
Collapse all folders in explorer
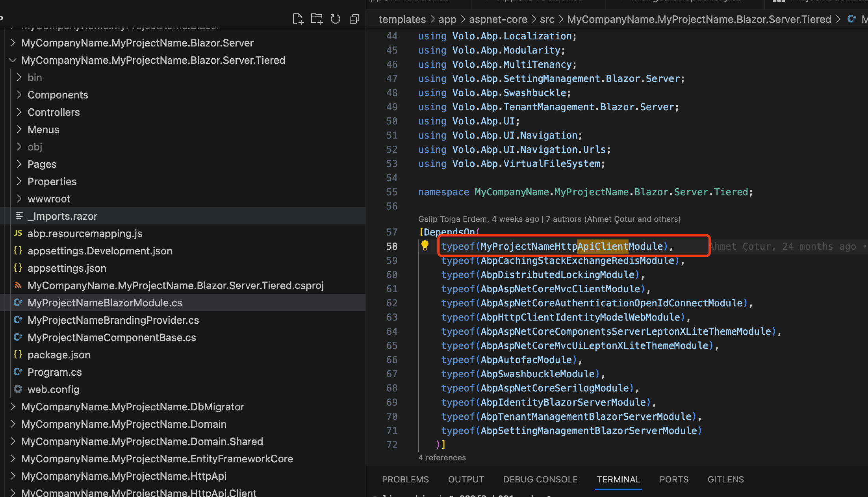pyautogui.click(x=354, y=19)
